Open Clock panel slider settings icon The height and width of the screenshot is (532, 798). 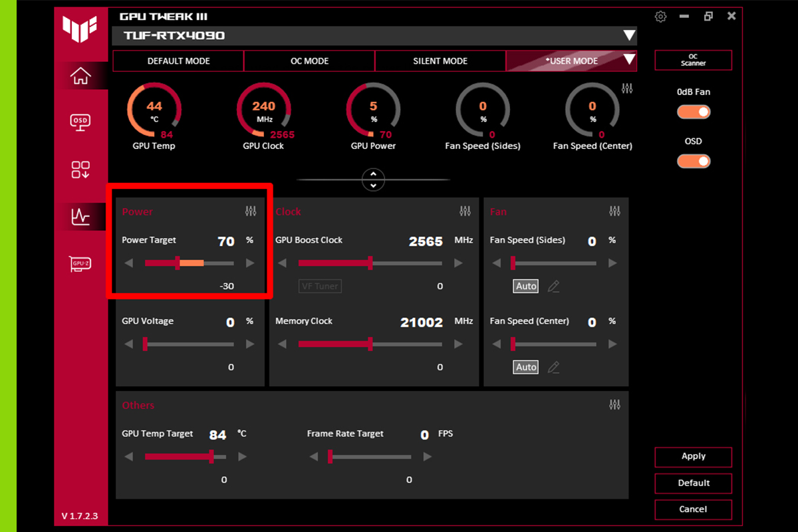click(465, 211)
